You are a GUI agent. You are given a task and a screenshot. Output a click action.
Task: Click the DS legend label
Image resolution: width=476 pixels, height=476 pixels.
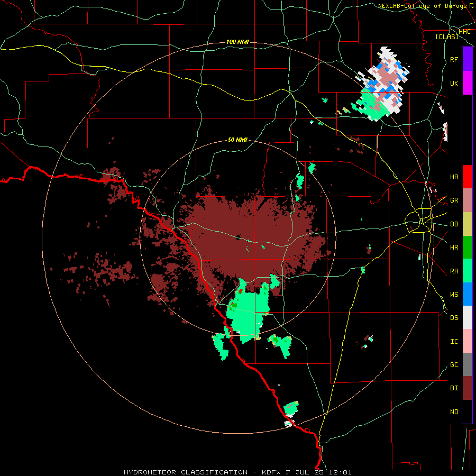pos(454,318)
